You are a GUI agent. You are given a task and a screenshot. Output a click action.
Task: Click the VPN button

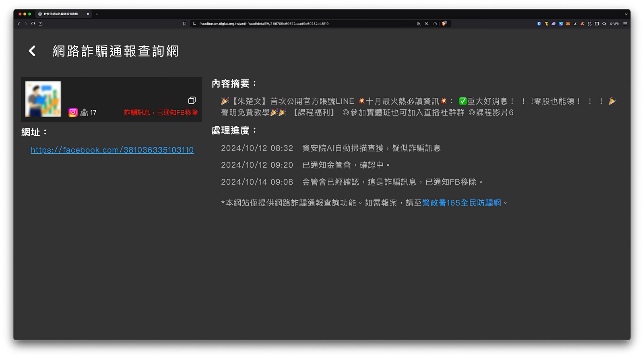click(x=615, y=24)
